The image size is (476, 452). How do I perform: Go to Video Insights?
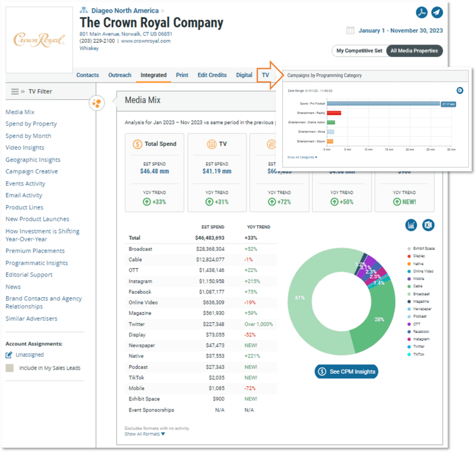pyautogui.click(x=25, y=148)
